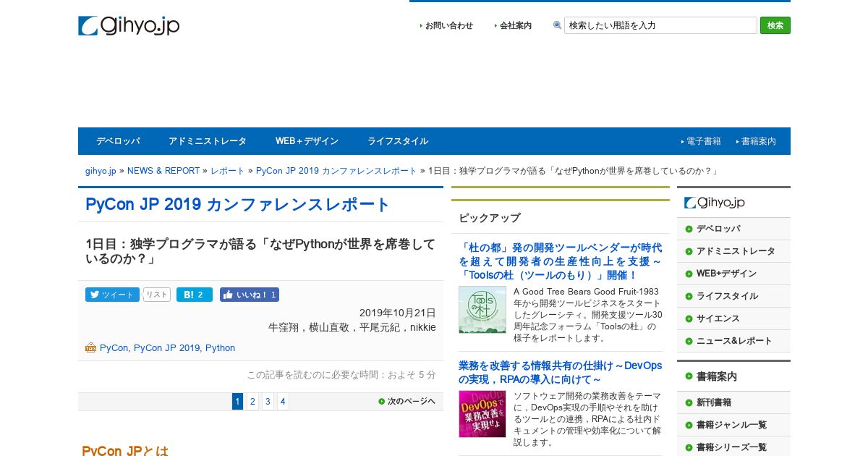The width and height of the screenshot is (868, 456).
Task: Open 電子書籍 in nav bar
Action: 703,141
